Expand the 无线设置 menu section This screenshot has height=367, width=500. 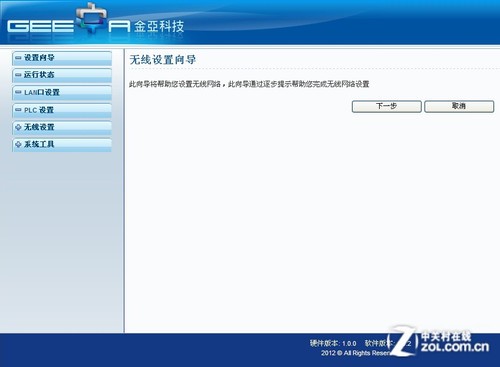62,127
